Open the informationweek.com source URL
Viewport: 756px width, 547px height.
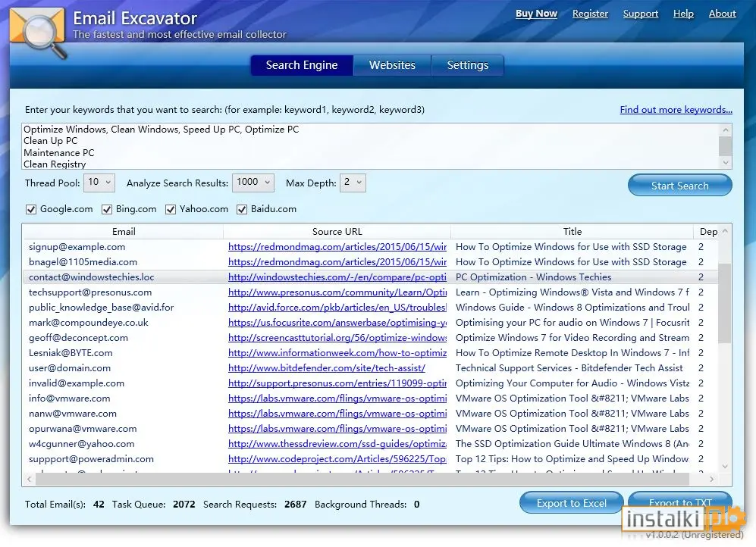point(337,353)
